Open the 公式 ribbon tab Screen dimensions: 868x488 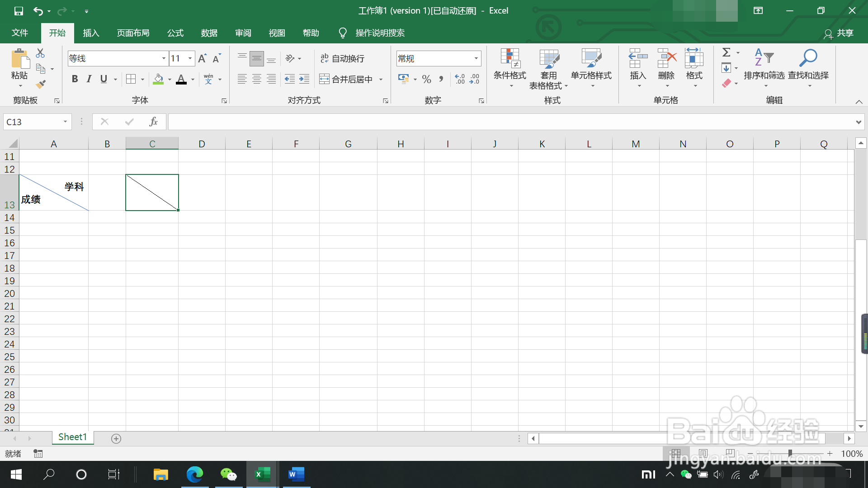click(175, 33)
